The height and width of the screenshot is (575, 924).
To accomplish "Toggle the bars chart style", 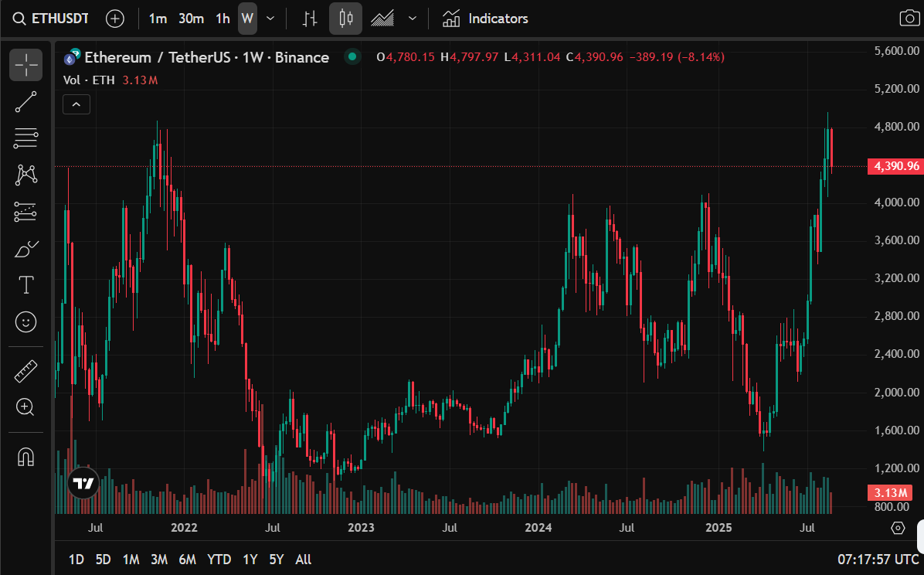I will (310, 19).
